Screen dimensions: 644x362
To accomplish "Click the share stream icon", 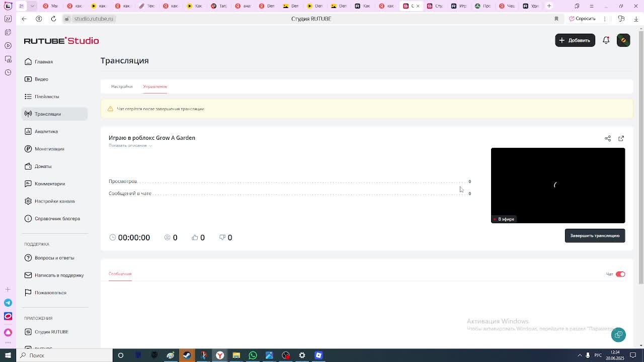I will pos(608,138).
